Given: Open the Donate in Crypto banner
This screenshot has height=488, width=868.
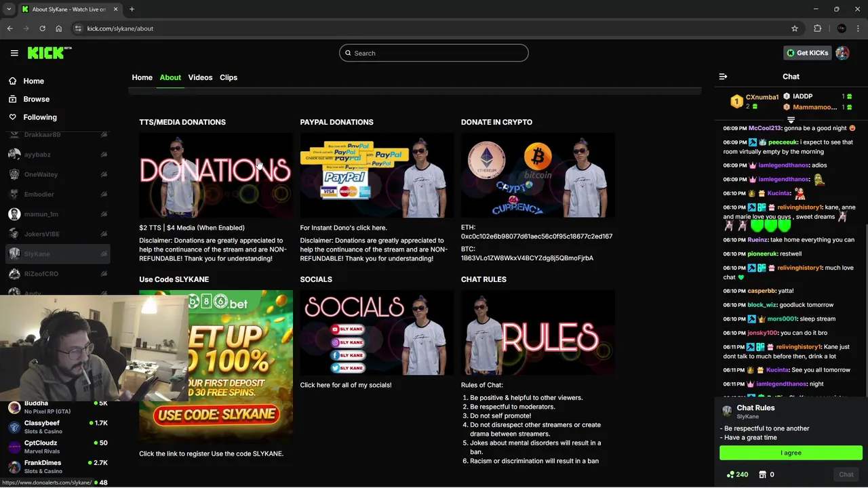Looking at the screenshot, I should 538,175.
